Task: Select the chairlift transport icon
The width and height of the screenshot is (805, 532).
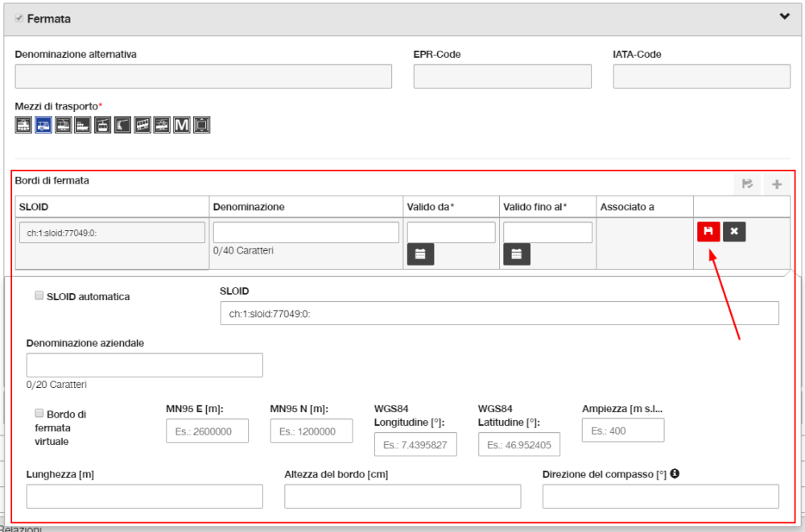Action: pos(122,125)
